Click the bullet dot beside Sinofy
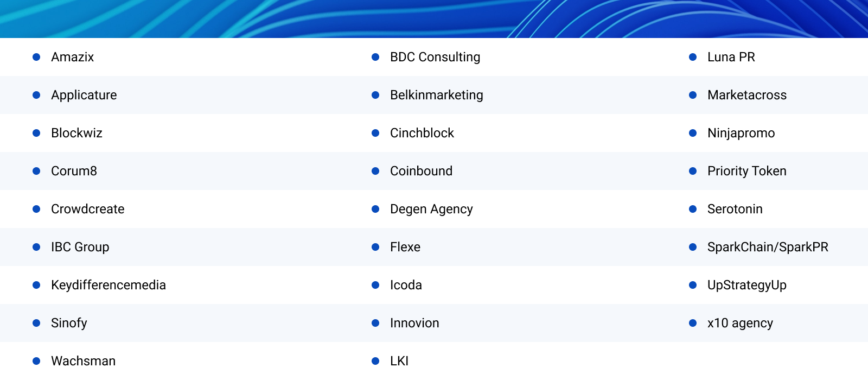Image resolution: width=868 pixels, height=380 pixels. coord(36,323)
